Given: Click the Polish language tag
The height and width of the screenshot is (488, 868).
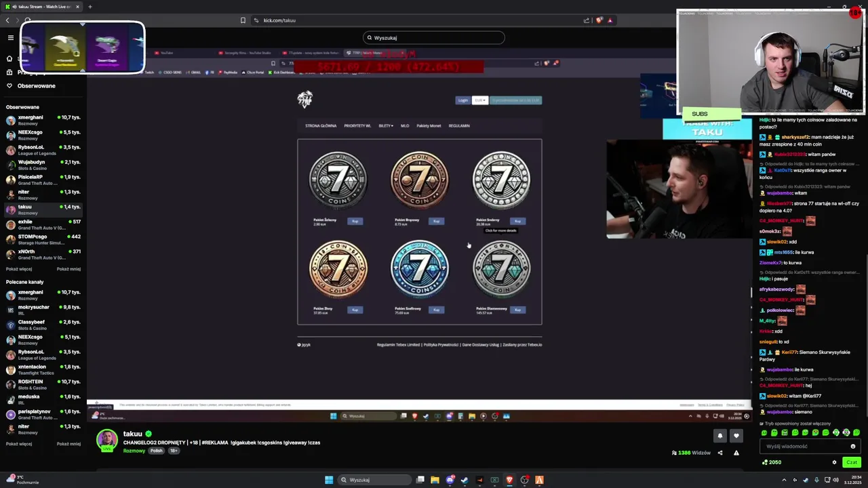Looking at the screenshot, I should (x=157, y=451).
